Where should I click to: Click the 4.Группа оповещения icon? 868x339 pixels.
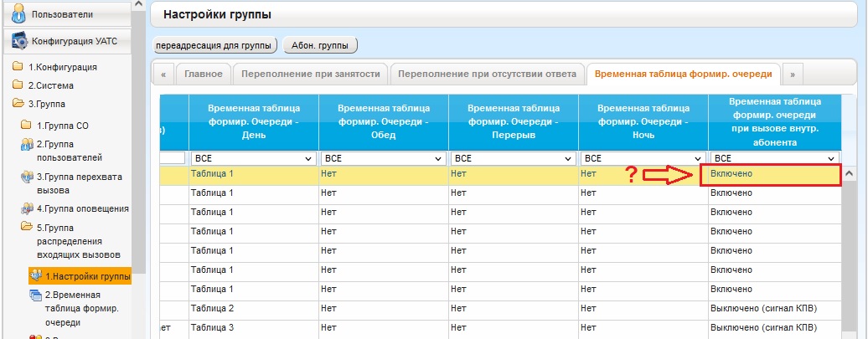(27, 208)
